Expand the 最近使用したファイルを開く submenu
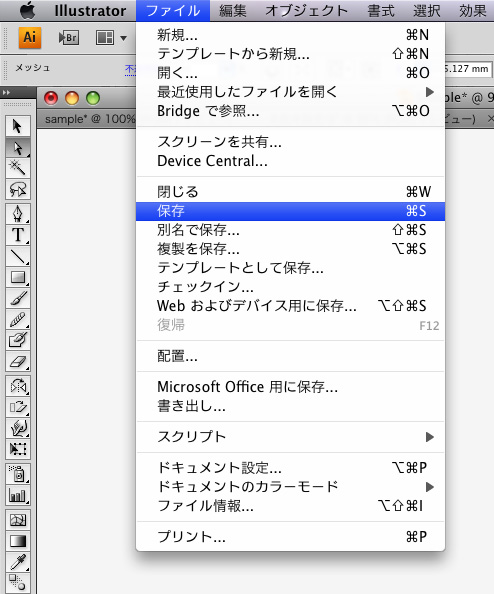494x594 pixels. point(290,92)
